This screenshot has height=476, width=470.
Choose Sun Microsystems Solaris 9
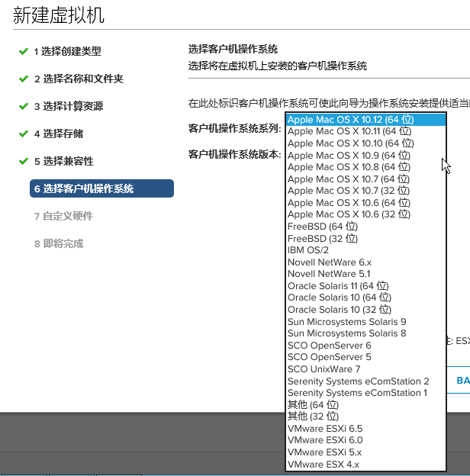pyautogui.click(x=366, y=322)
